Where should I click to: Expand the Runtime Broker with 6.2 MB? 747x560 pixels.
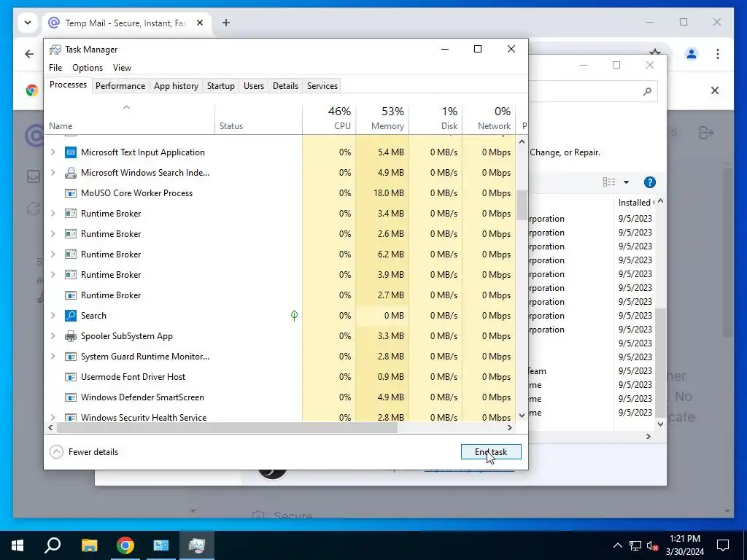tap(53, 254)
